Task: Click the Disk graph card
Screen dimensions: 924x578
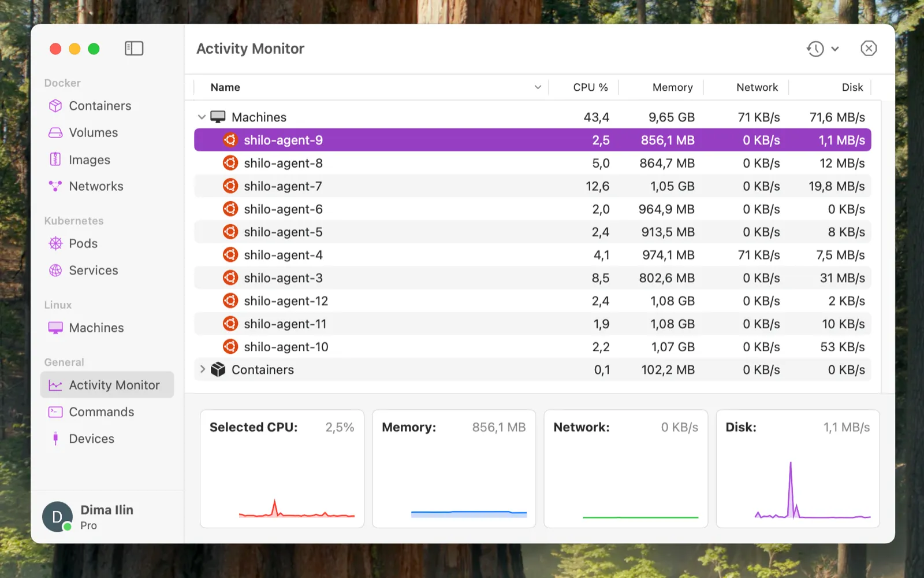Action: [x=798, y=469]
